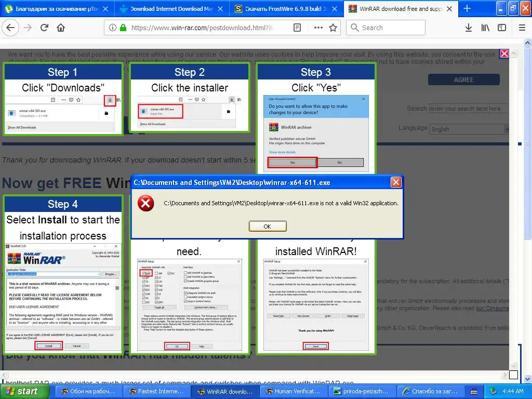Switch to the µTorrent download tab

click(57, 9)
